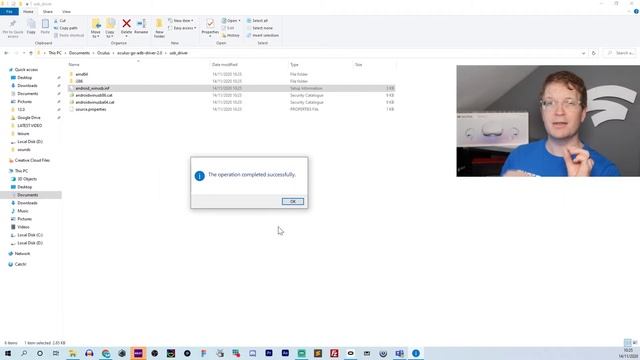
Task: Click the red X Delete icon
Action: point(127,24)
